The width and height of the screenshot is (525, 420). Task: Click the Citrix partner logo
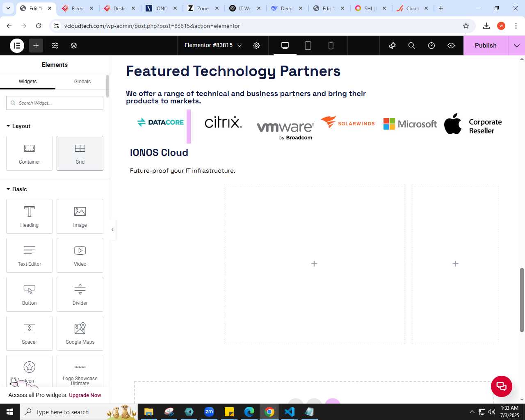tap(223, 122)
